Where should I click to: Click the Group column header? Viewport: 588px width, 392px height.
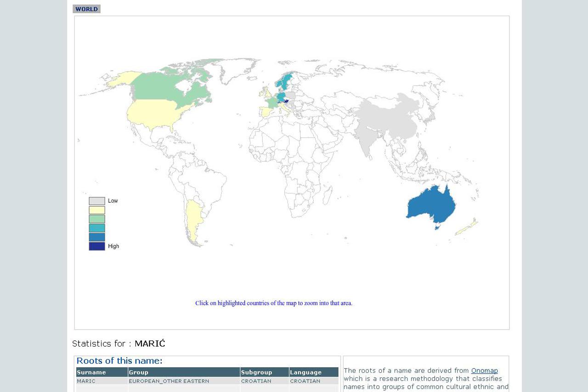184,372
